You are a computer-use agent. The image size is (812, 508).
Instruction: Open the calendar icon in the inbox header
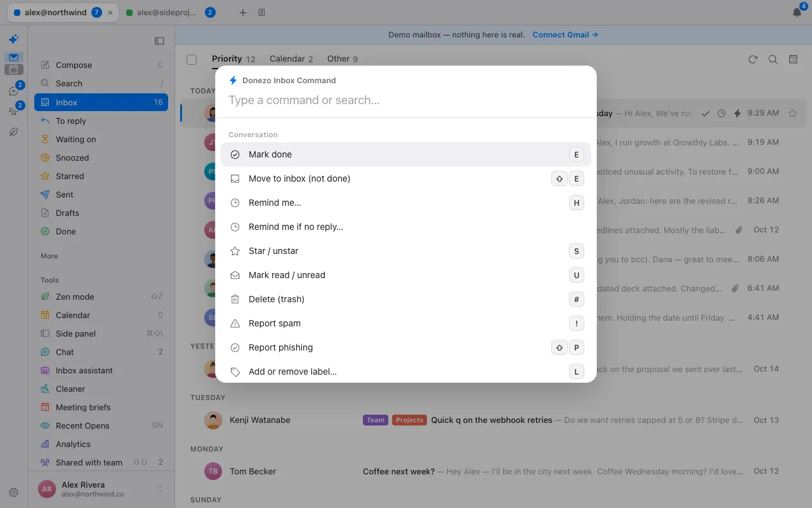[x=793, y=59]
